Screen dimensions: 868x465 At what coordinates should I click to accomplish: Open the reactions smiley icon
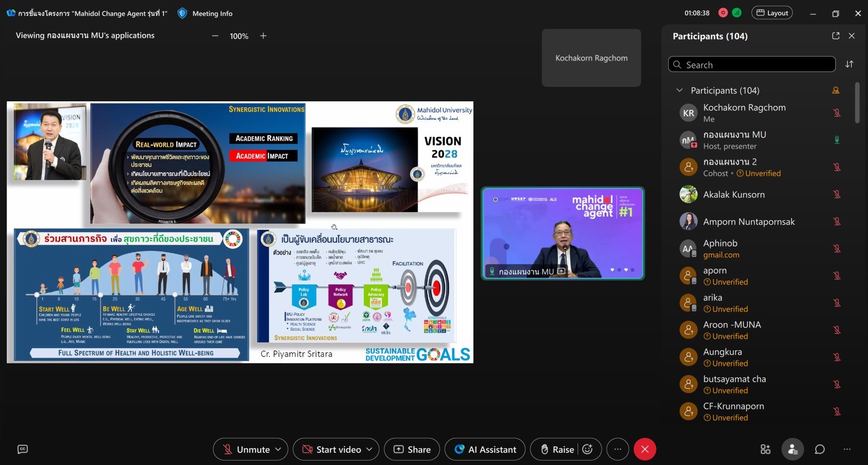pos(588,449)
